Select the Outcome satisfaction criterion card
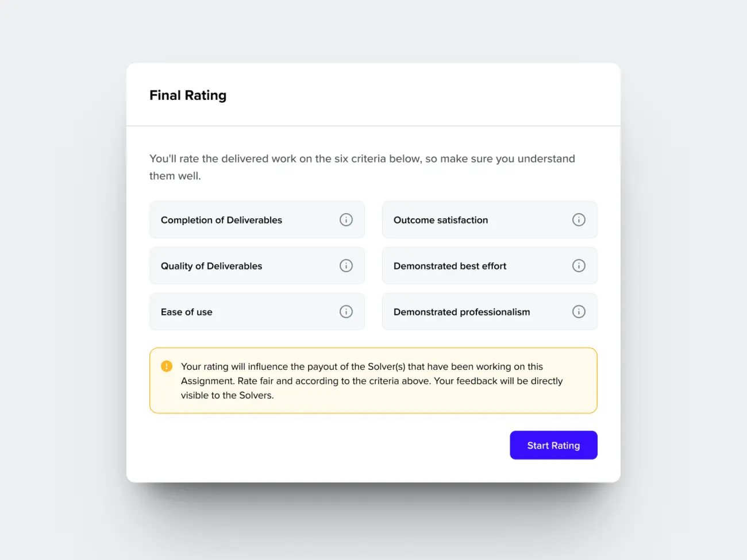The image size is (747, 560). [490, 220]
